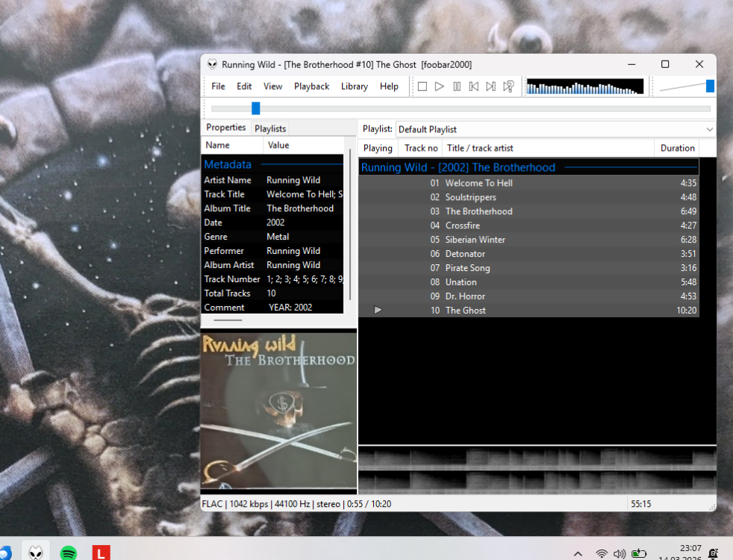
Task: Skip to the next track
Action: 491,87
